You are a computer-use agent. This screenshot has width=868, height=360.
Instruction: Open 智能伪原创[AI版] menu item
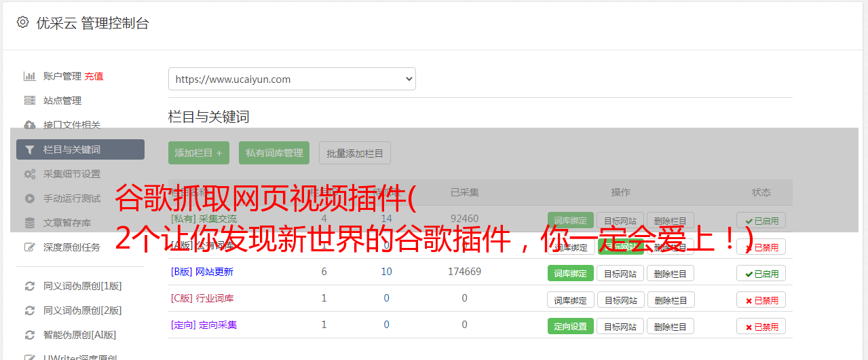click(x=80, y=335)
